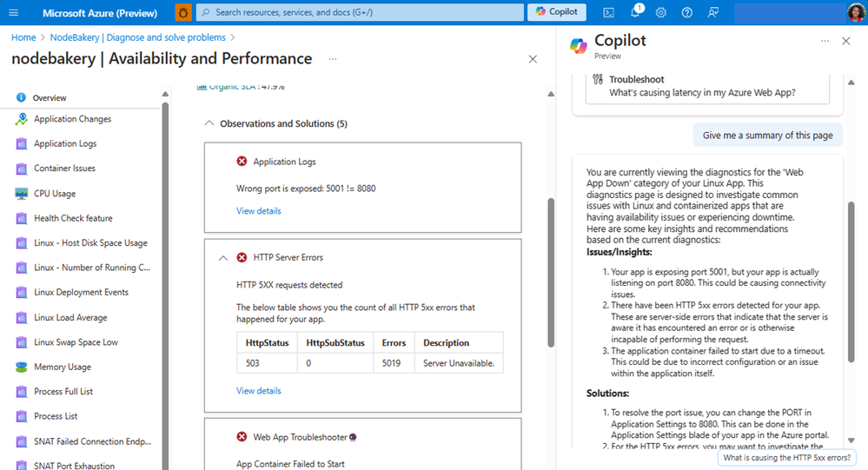
Task: Open SNAT Failed Connection Endp... item
Action: pos(92,441)
